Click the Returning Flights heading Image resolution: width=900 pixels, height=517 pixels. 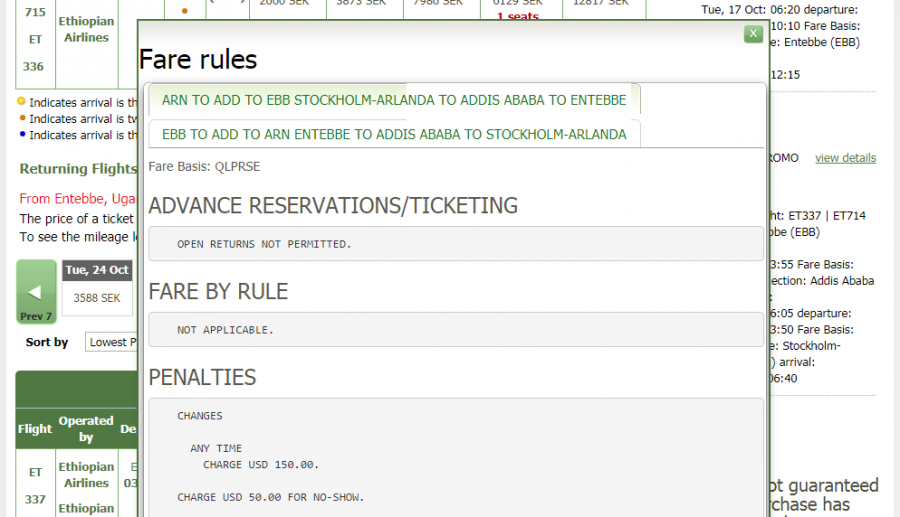78,169
